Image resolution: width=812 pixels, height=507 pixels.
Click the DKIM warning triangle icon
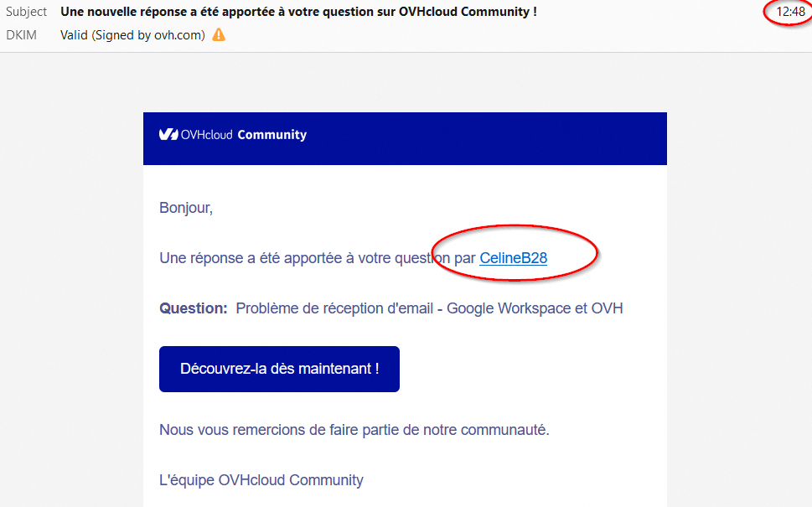pyautogui.click(x=219, y=35)
